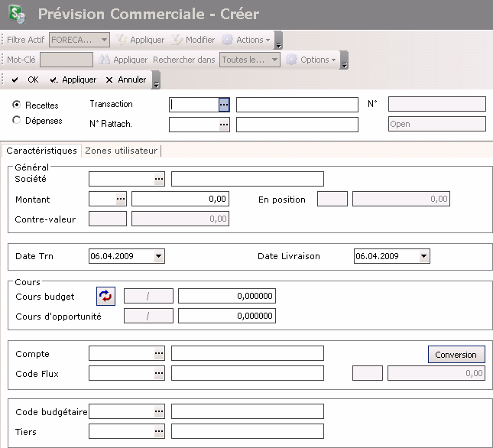Image resolution: width=493 pixels, height=448 pixels.
Task: Open the Transaction lookup ellipsis button
Action: 224,105
